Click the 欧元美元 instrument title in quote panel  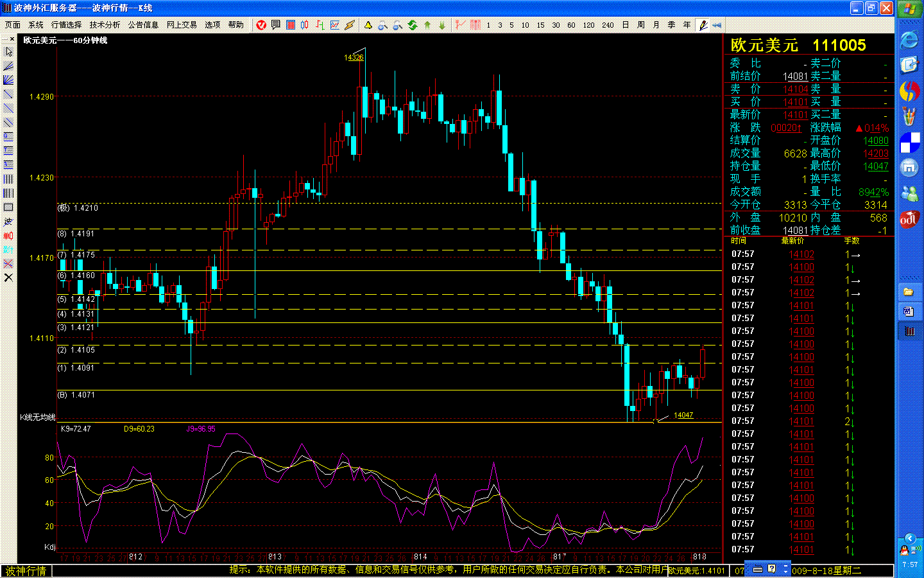(764, 45)
